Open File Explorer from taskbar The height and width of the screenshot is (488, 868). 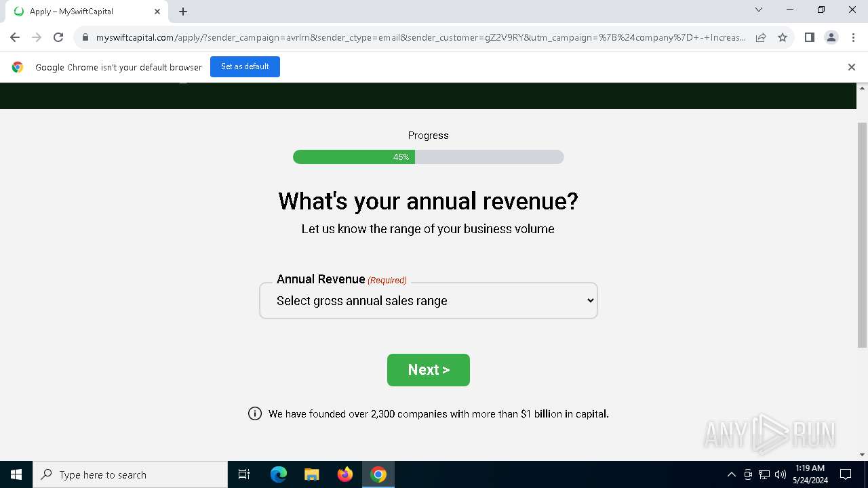(312, 474)
